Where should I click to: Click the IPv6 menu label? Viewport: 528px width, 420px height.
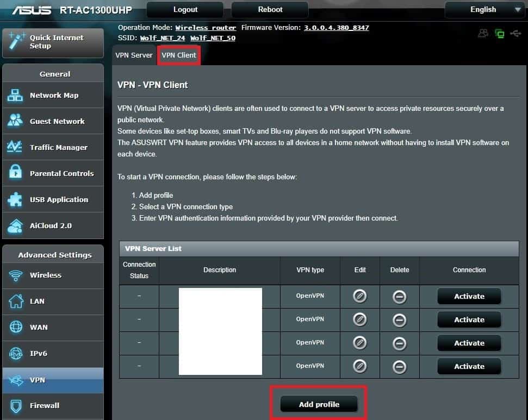39,353
